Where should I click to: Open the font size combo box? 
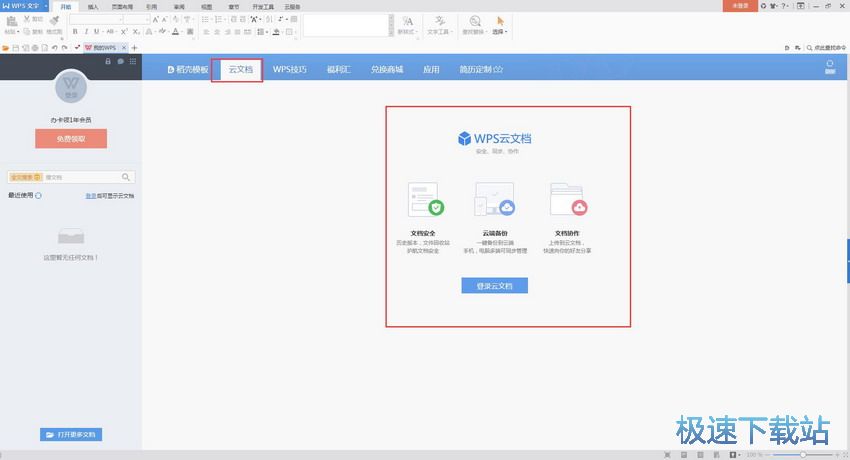pos(137,20)
